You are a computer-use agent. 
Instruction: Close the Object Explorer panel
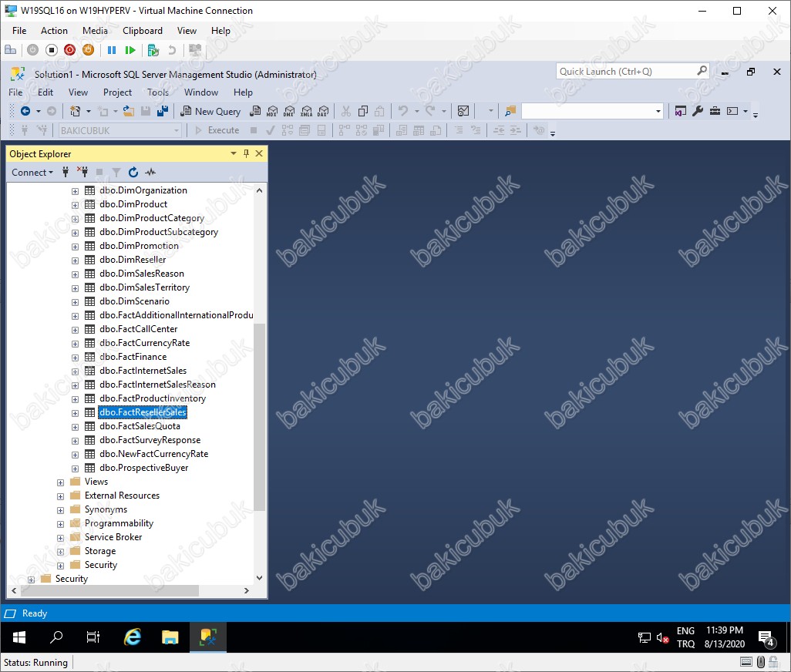click(259, 153)
